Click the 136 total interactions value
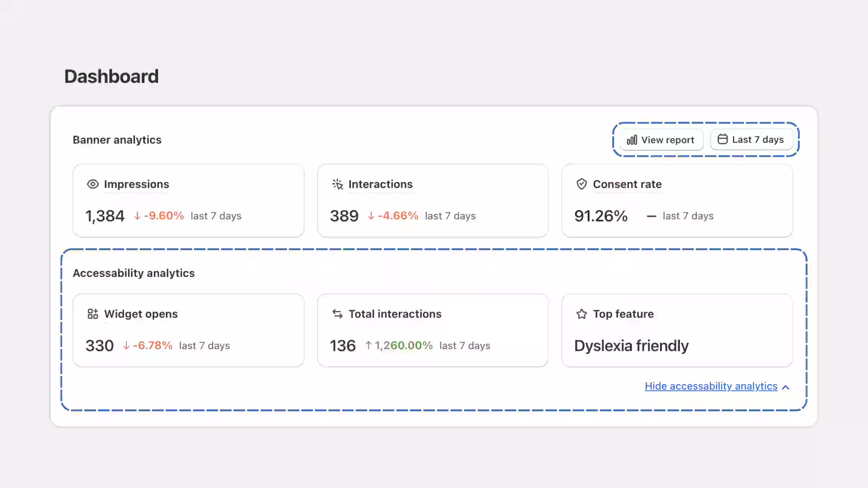 pos(343,346)
